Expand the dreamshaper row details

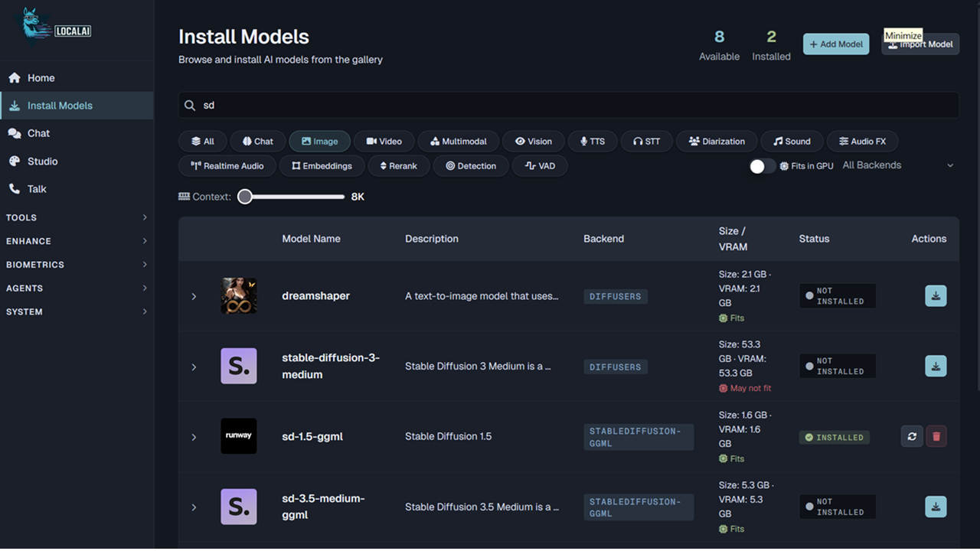(194, 296)
